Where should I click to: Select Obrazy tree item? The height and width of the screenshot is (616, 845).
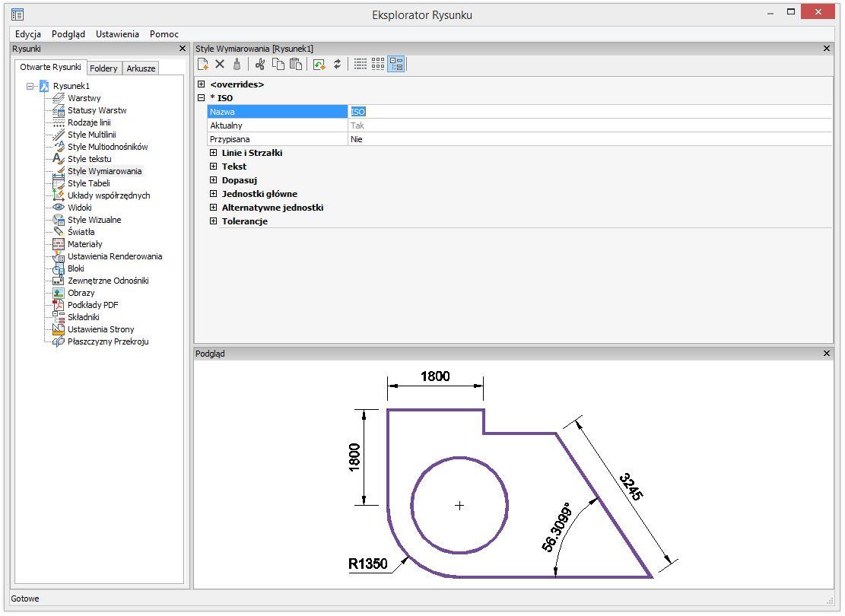pos(81,294)
